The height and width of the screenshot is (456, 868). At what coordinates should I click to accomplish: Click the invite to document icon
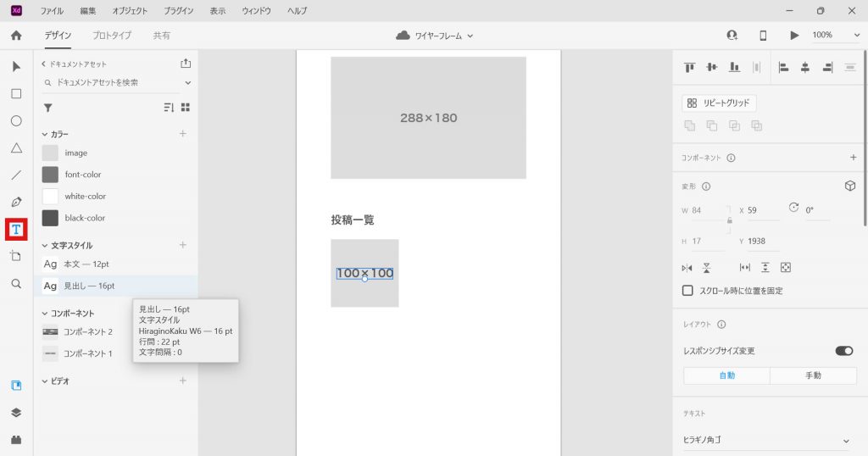click(732, 36)
